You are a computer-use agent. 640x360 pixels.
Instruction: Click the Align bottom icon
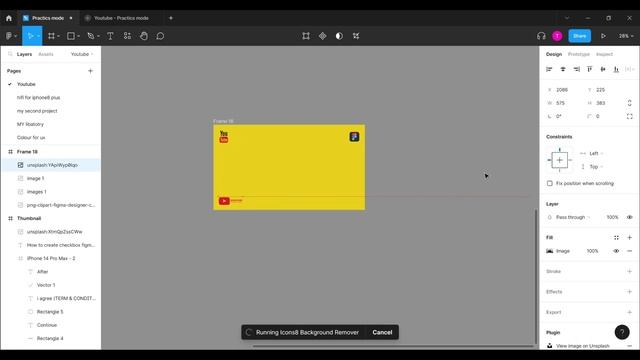[616, 69]
